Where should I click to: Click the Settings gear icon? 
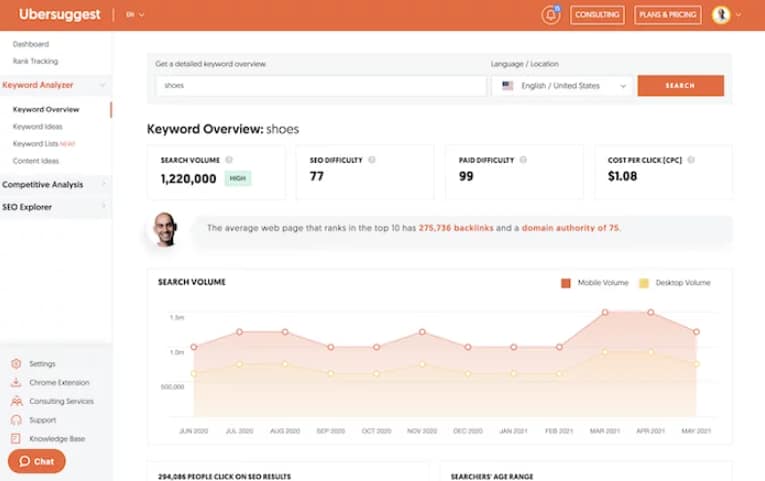(16, 364)
